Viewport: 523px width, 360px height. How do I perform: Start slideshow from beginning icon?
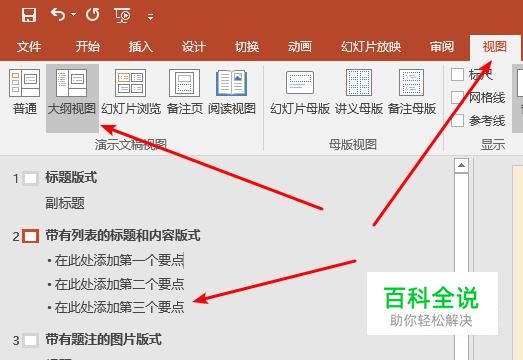pyautogui.click(x=122, y=16)
